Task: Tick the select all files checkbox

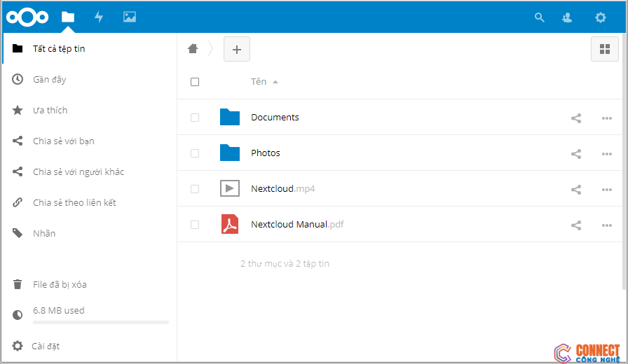Action: (195, 82)
